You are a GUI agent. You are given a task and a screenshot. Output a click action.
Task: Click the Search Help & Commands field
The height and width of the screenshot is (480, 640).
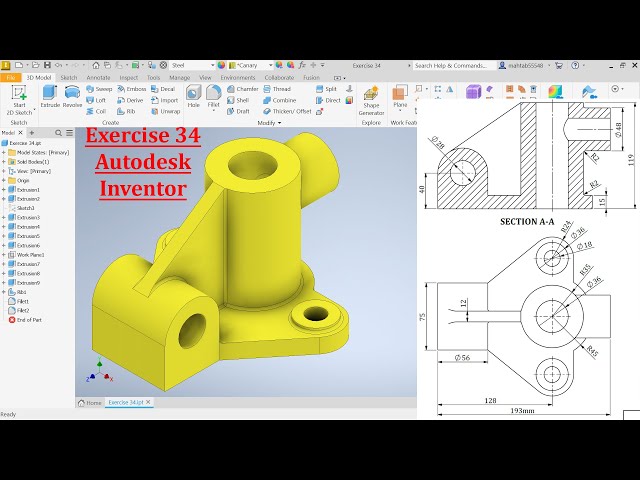tap(453, 65)
